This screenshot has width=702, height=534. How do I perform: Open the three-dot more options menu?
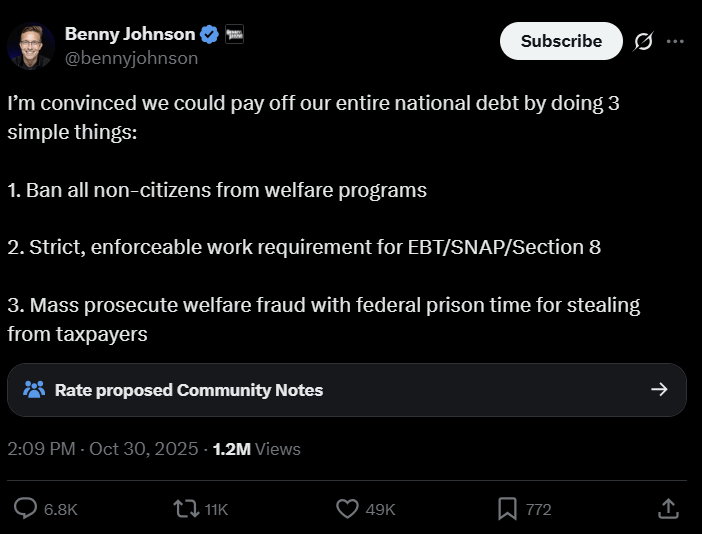tap(675, 41)
